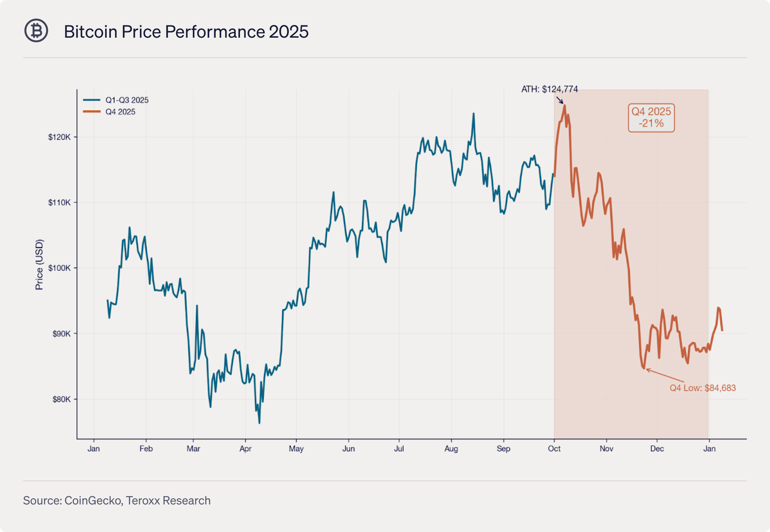Click the ATH: $124,774 annotation

click(x=549, y=89)
